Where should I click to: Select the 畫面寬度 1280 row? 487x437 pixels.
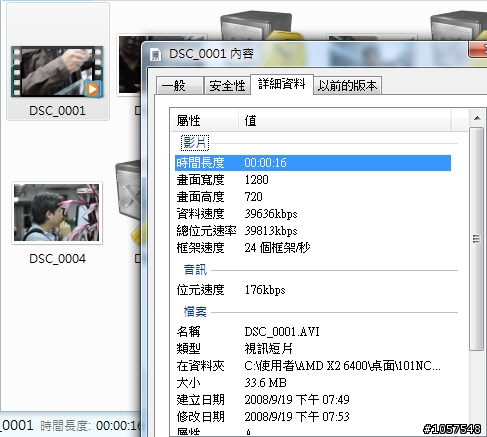coord(313,180)
